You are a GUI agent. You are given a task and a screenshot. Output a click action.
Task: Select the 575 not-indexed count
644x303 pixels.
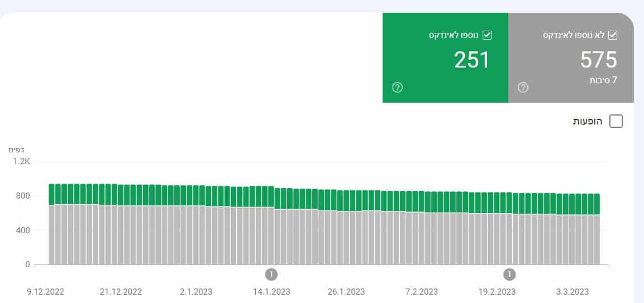click(598, 60)
